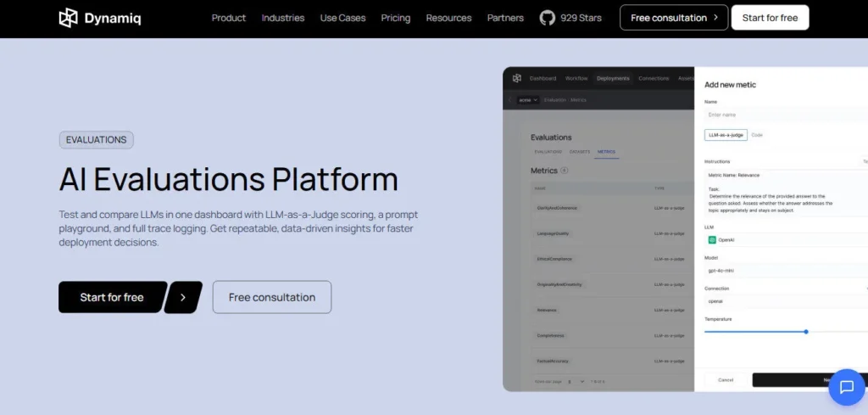Image resolution: width=868 pixels, height=415 pixels.
Task: Click the black hero Start for free button
Action: point(112,297)
